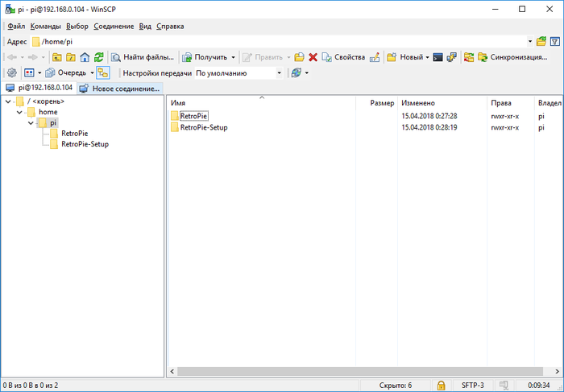Open the settings gear icon

click(11, 72)
